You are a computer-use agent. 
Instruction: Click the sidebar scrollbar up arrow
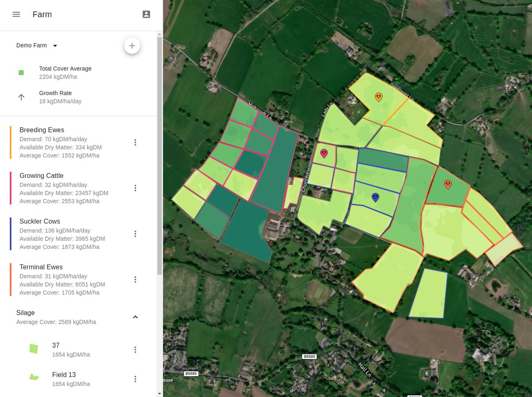click(x=160, y=34)
